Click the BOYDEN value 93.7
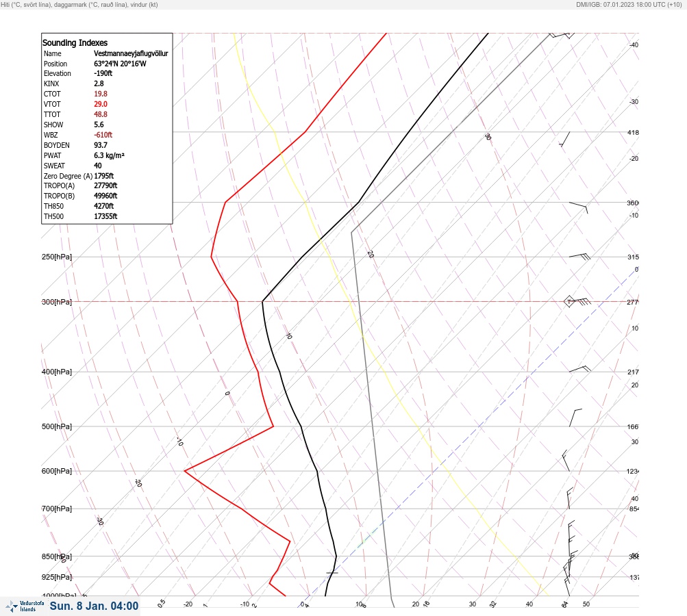Image resolution: width=687 pixels, height=616 pixels. point(101,145)
